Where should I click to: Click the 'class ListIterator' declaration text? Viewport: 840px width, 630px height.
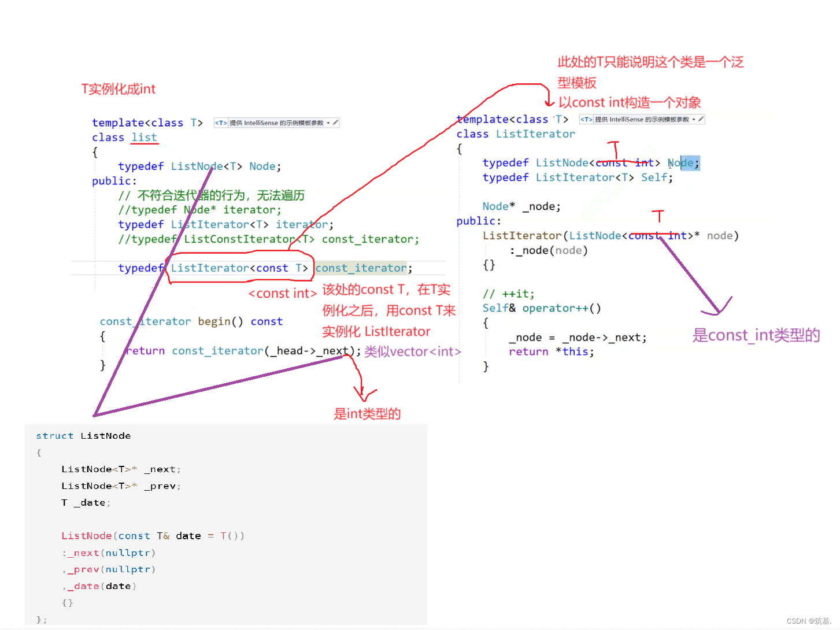click(x=516, y=134)
